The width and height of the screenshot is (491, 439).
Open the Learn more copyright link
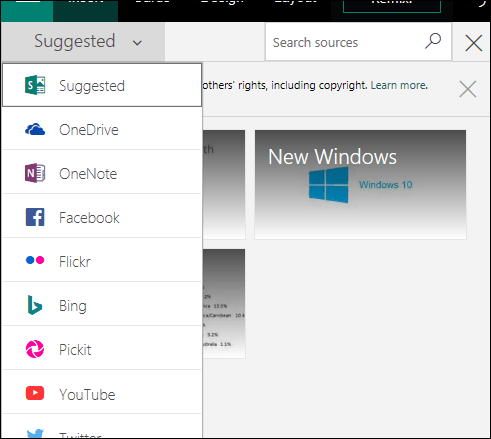[x=399, y=85]
